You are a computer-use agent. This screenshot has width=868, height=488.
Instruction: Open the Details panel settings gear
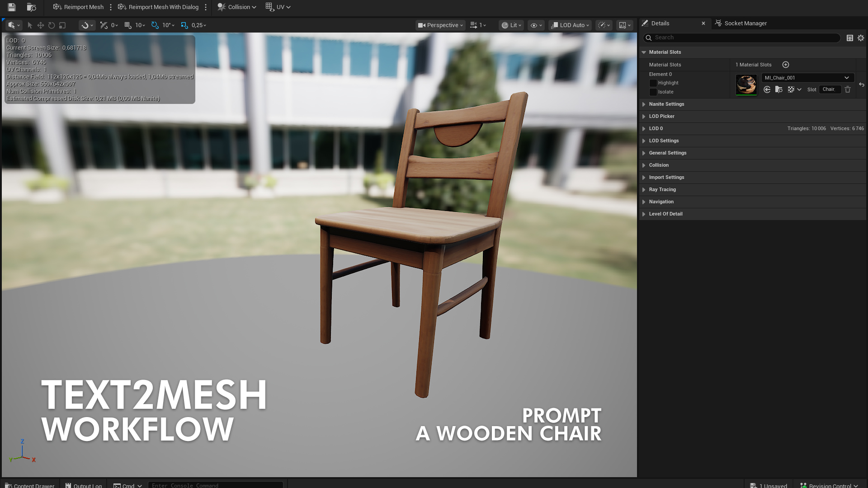click(861, 38)
